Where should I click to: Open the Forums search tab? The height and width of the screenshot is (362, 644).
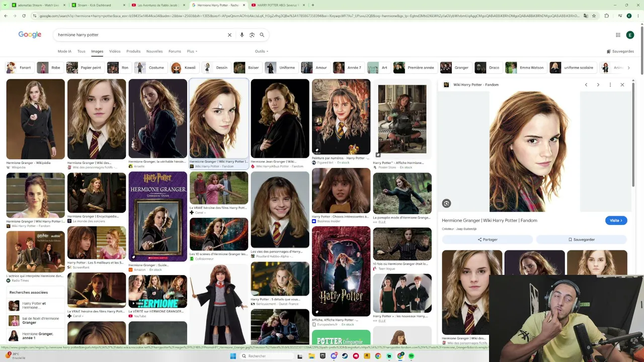point(175,51)
